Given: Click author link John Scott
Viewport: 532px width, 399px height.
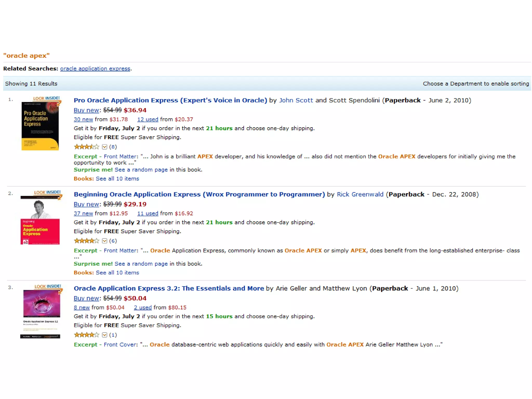Looking at the screenshot, I should pyautogui.click(x=296, y=100).
